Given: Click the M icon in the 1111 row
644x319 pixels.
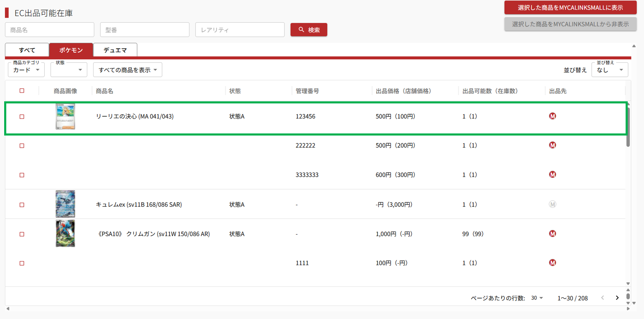Looking at the screenshot, I should [552, 263].
